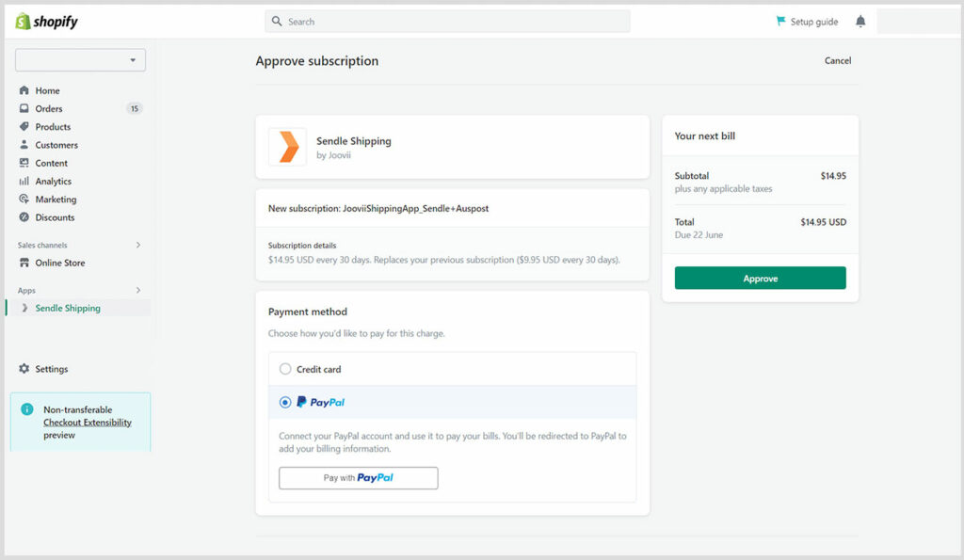The height and width of the screenshot is (560, 964).
Task: Click the Home house icon
Action: click(x=24, y=90)
